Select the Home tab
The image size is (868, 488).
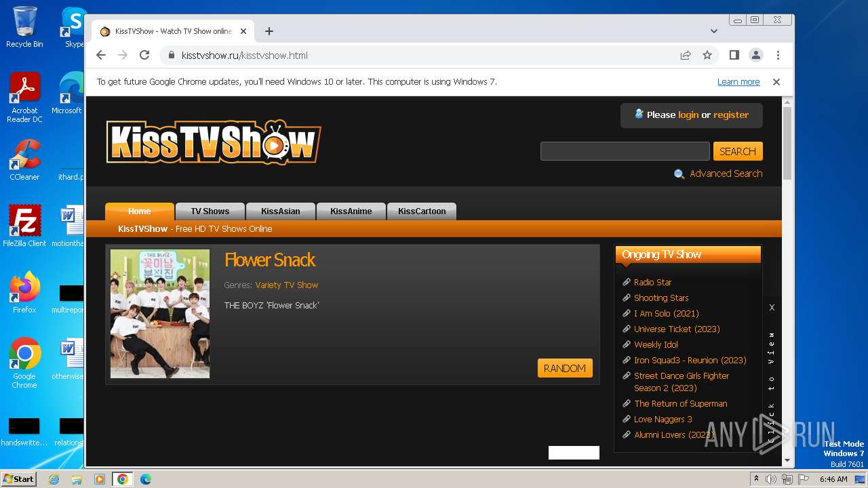coord(140,211)
